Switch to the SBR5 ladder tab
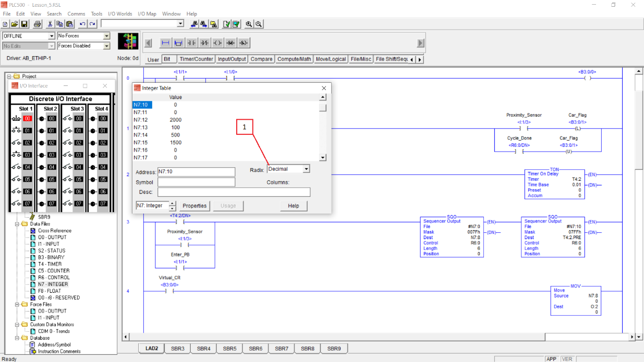Image resolution: width=644 pixels, height=362 pixels. click(229, 348)
